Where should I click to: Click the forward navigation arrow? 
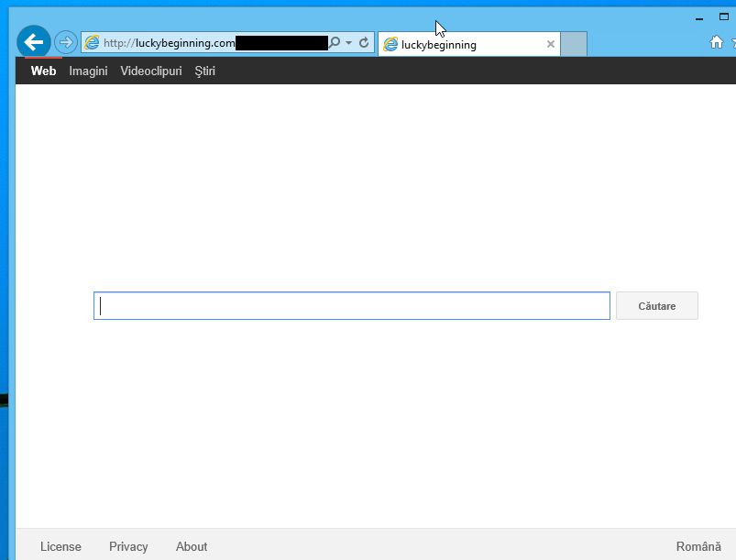65,42
